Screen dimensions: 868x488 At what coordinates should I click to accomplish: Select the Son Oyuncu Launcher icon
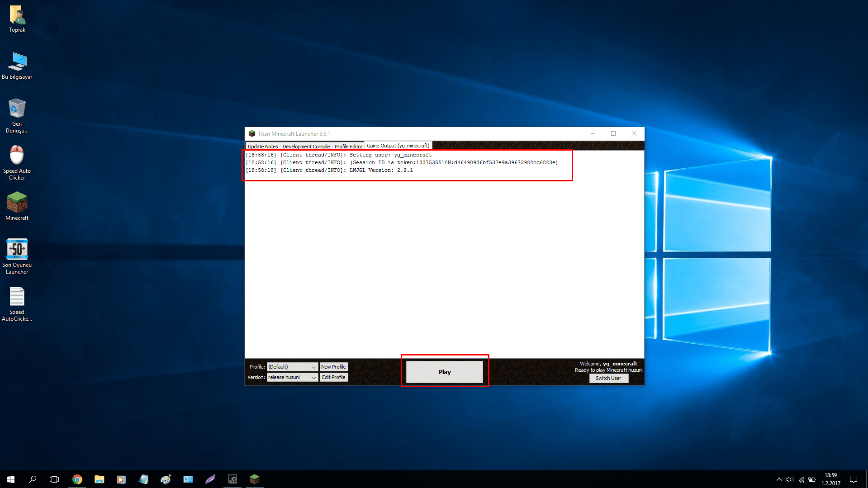pyautogui.click(x=17, y=256)
